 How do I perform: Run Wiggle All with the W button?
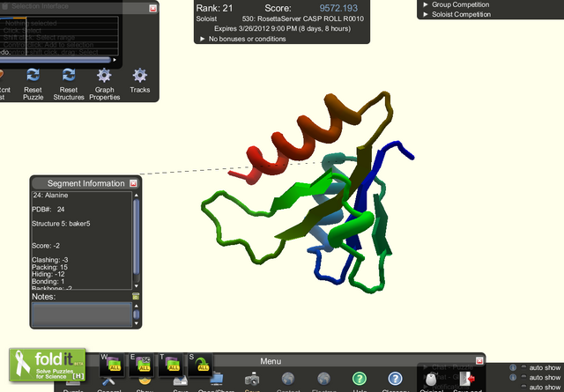(112, 365)
